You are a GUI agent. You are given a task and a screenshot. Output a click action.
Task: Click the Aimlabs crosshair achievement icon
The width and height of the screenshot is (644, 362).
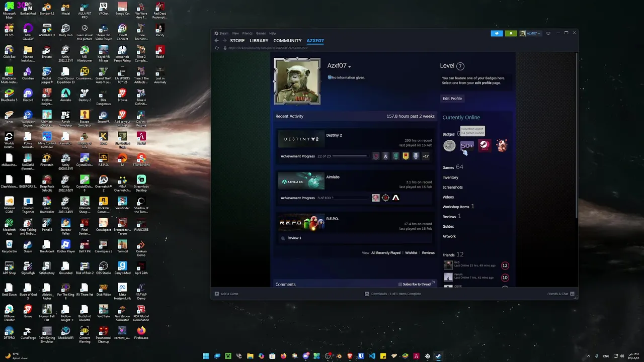pos(386,198)
